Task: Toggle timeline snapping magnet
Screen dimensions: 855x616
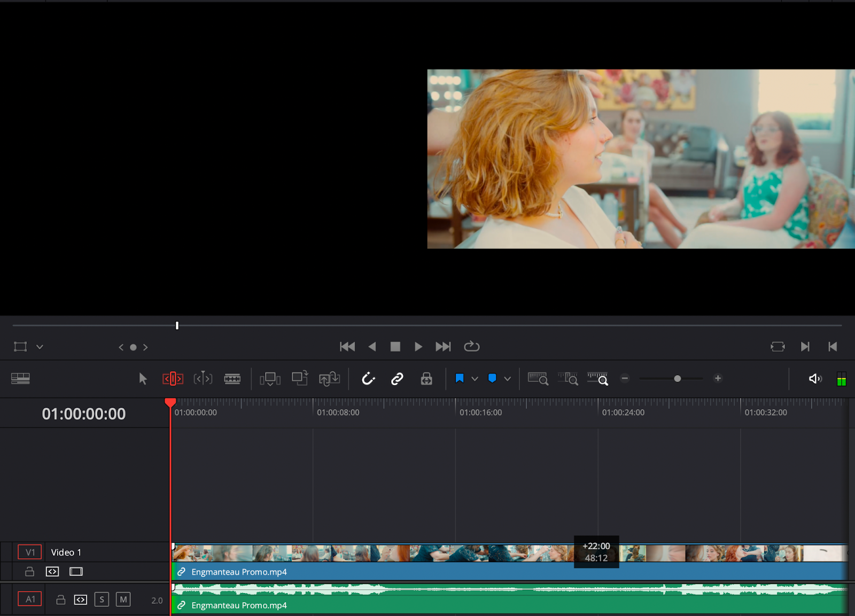Action: tap(369, 379)
